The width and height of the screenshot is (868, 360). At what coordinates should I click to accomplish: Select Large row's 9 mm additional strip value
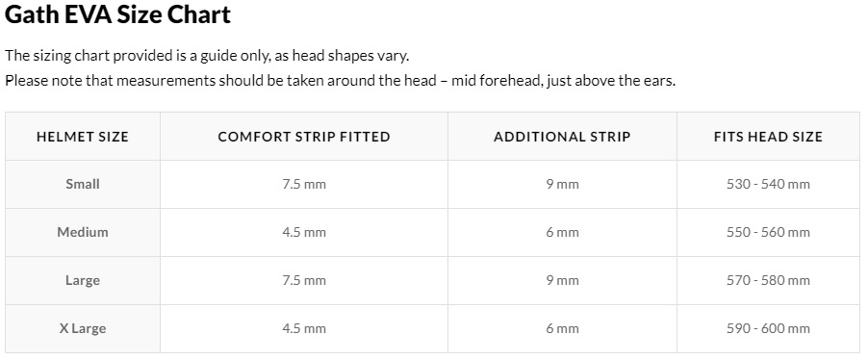(x=562, y=281)
